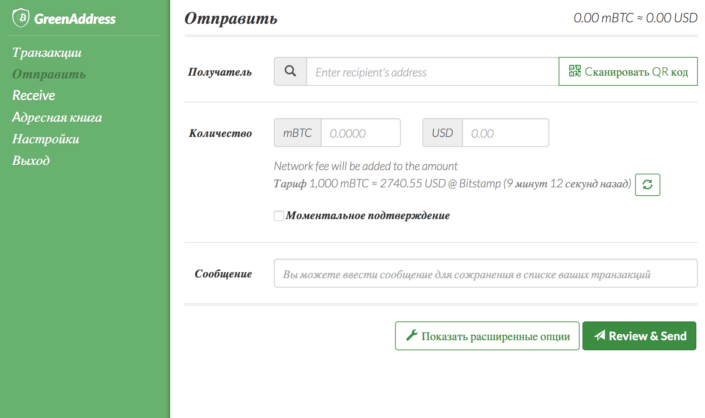The image size is (705, 418).
Task: Click the Тариф 1,000 mBTC rate text
Action: click(x=452, y=184)
